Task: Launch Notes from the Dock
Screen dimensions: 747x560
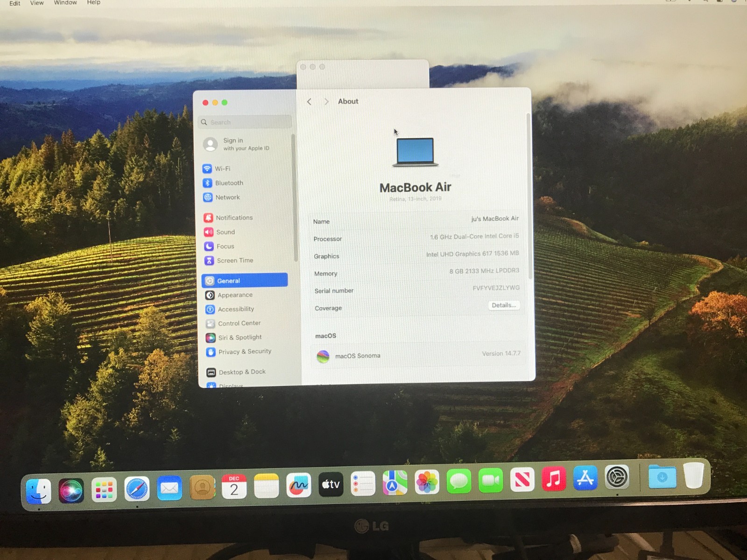Action: (266, 486)
